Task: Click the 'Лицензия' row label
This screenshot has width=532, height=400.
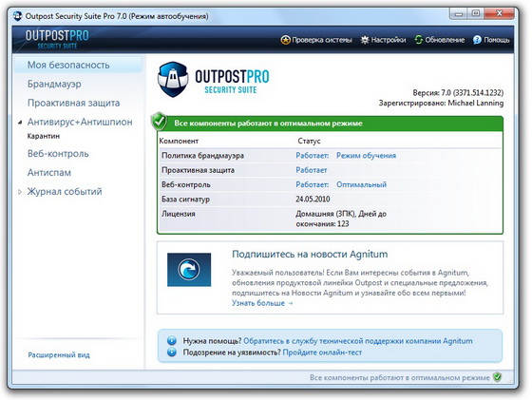Action: [179, 214]
